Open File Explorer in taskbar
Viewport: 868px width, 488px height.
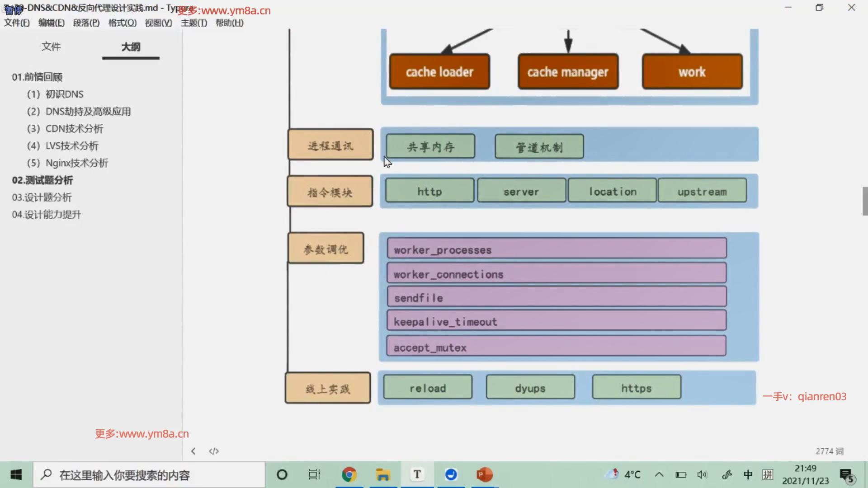[383, 474]
